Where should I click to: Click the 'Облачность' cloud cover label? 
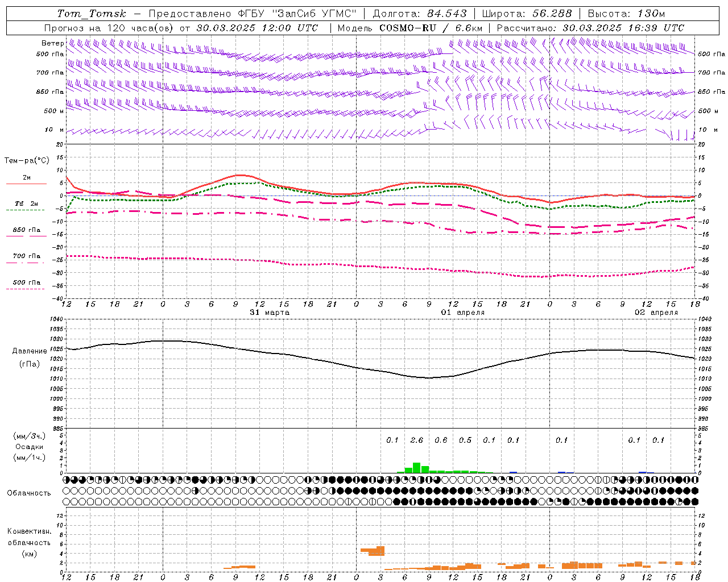click(29, 493)
